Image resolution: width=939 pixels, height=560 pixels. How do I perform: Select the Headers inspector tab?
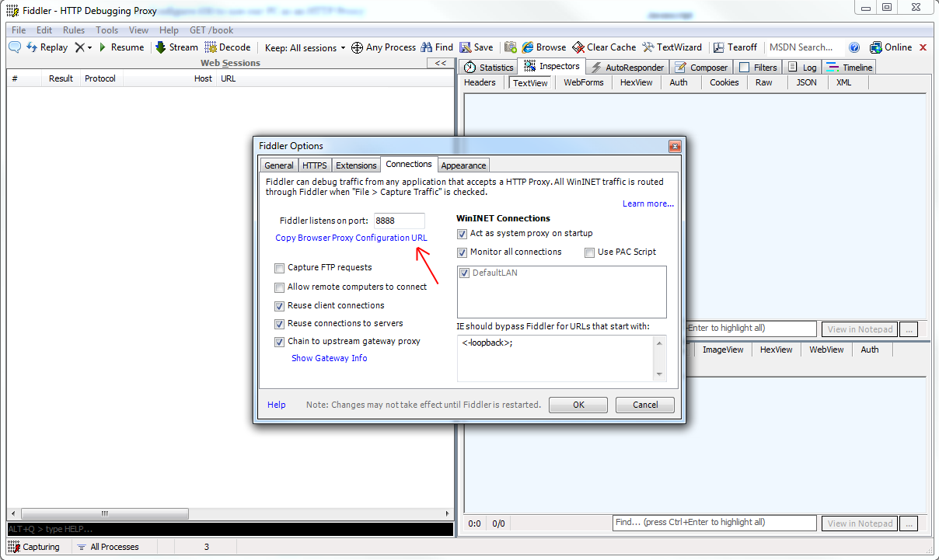(480, 82)
